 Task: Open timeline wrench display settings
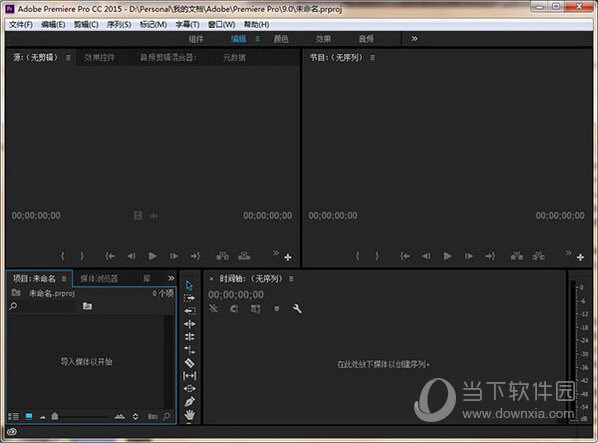click(x=297, y=308)
